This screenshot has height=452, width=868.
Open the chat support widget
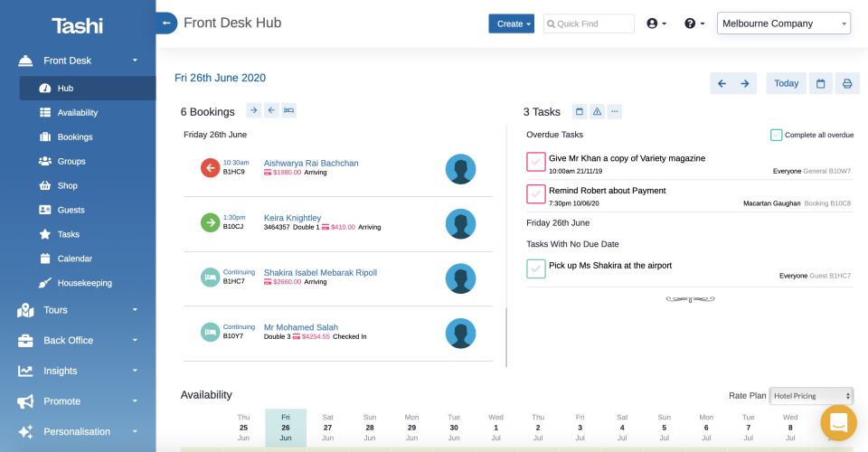tap(838, 422)
